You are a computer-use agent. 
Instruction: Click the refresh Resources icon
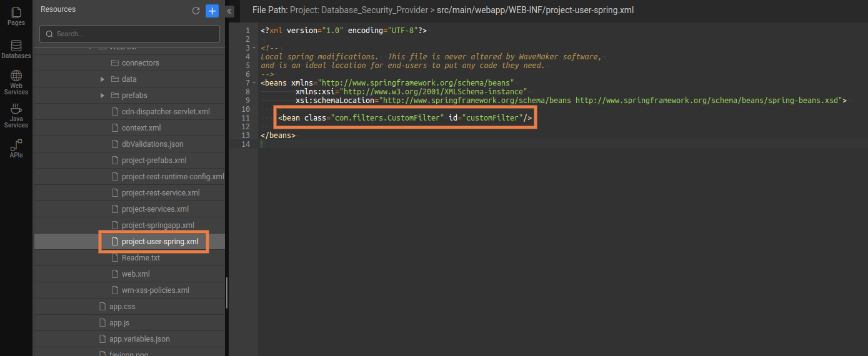196,11
